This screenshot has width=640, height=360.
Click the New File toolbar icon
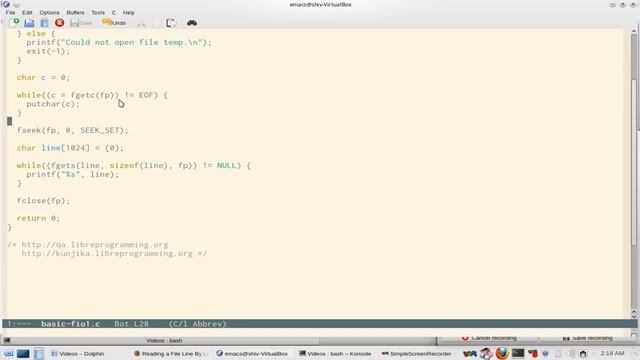(x=14, y=23)
